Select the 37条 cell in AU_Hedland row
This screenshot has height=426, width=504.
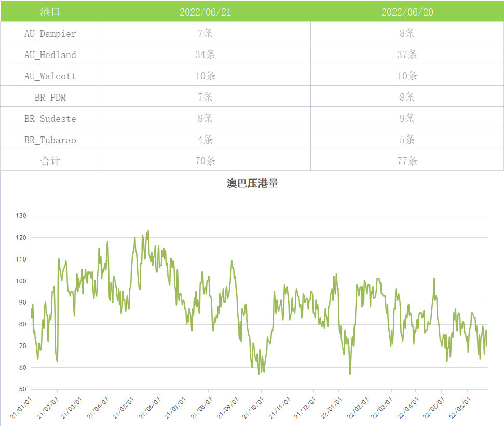pyautogui.click(x=407, y=55)
